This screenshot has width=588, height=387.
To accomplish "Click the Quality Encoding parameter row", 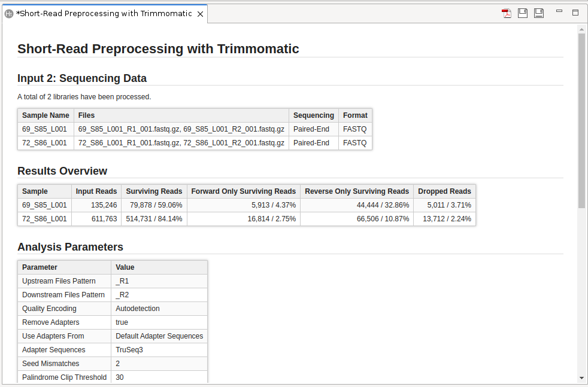I will point(49,309).
